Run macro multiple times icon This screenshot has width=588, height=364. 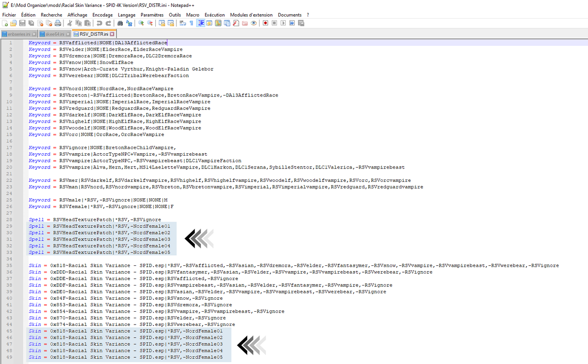point(292,23)
